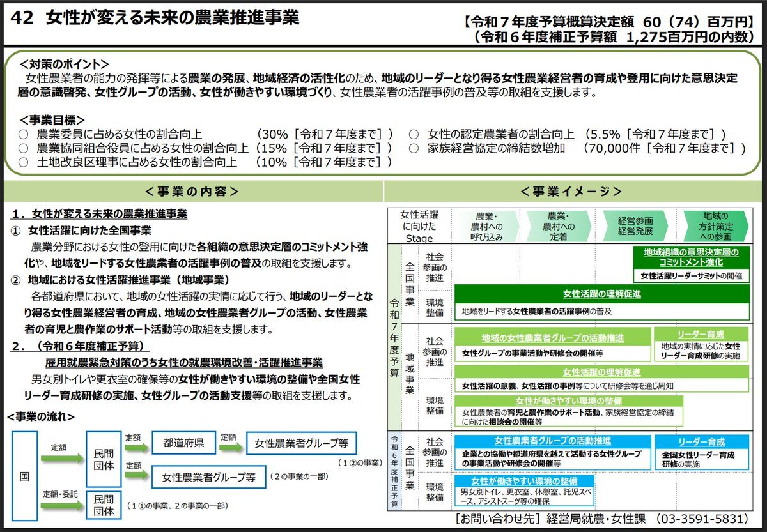Image resolution: width=767 pixels, height=532 pixels.
Task: Select the goal '農業協同組合役員に占める女性の割合向上'
Action: 143,148
